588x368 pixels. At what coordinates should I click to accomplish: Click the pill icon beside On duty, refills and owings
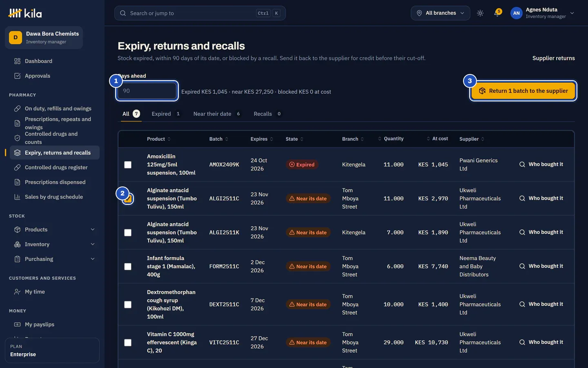click(x=17, y=108)
